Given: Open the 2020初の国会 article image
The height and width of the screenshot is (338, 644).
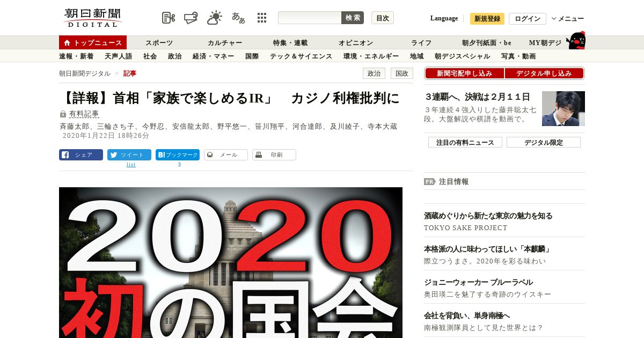Looking at the screenshot, I should (x=231, y=262).
